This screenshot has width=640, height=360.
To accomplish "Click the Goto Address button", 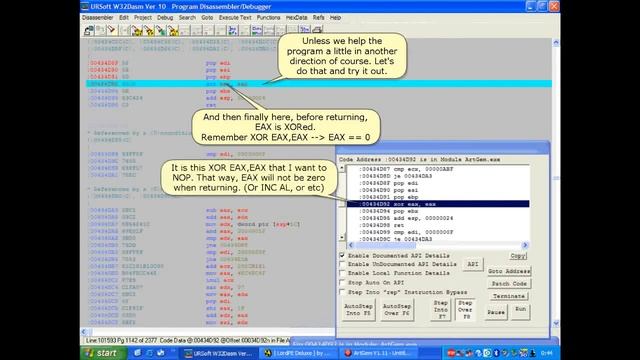I will 509,271.
